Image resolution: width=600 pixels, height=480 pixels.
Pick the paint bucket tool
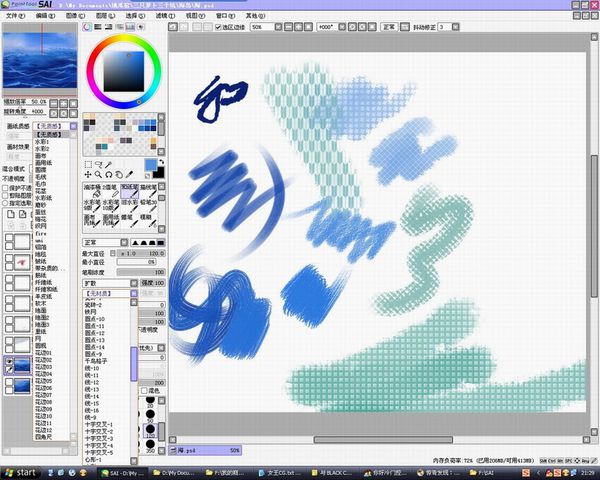pos(92,191)
